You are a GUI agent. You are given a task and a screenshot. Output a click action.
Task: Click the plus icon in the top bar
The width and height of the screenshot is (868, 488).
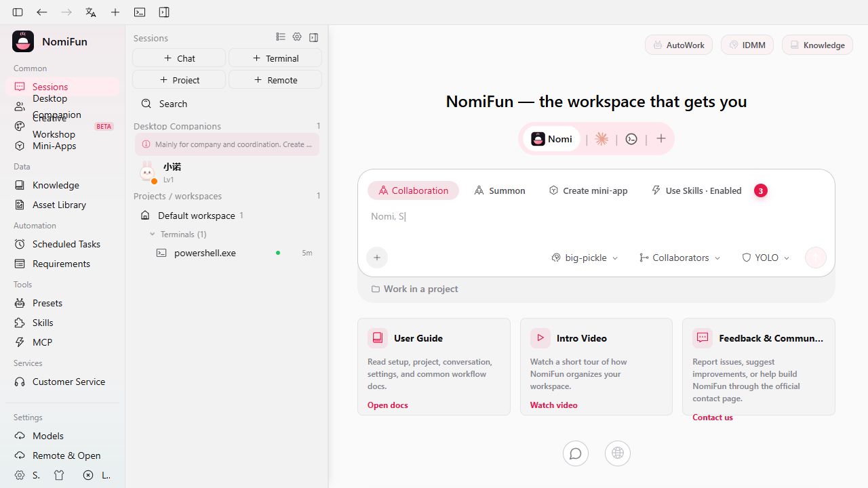[115, 12]
